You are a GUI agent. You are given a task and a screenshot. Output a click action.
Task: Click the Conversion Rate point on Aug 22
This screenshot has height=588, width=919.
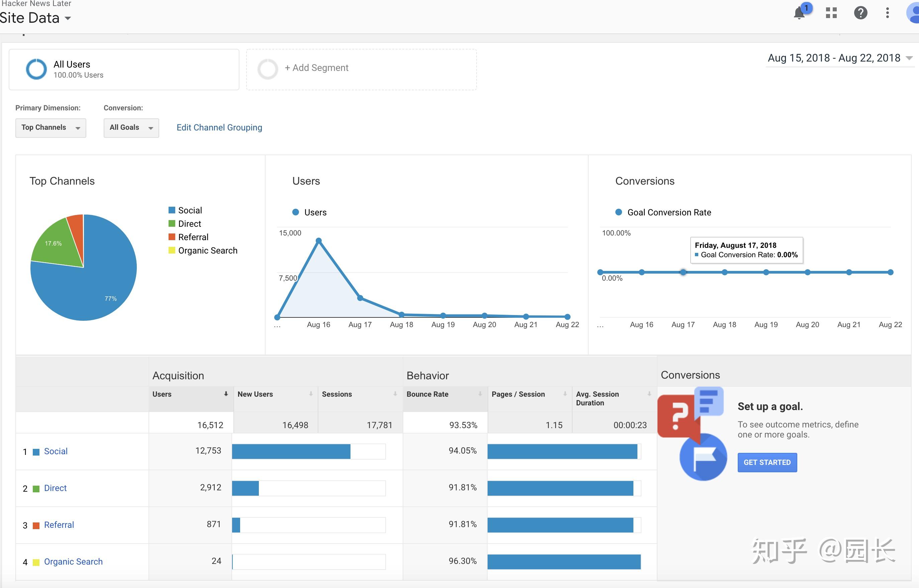point(890,272)
